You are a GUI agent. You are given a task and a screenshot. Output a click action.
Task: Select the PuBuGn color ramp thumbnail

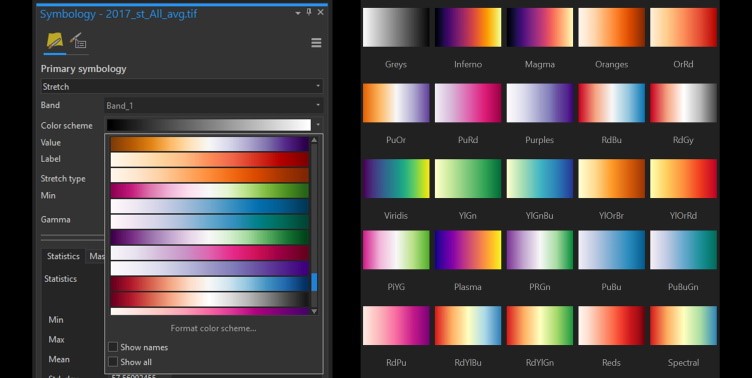[683, 250]
